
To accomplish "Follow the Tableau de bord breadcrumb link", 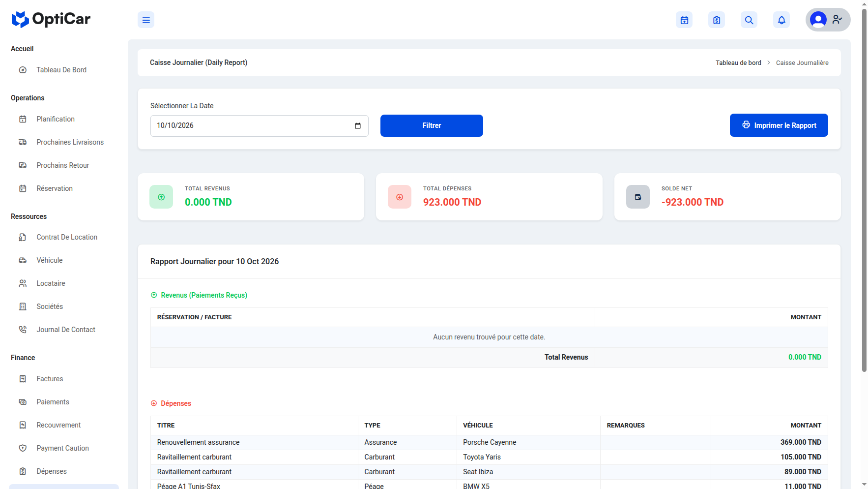I will 738,62.
